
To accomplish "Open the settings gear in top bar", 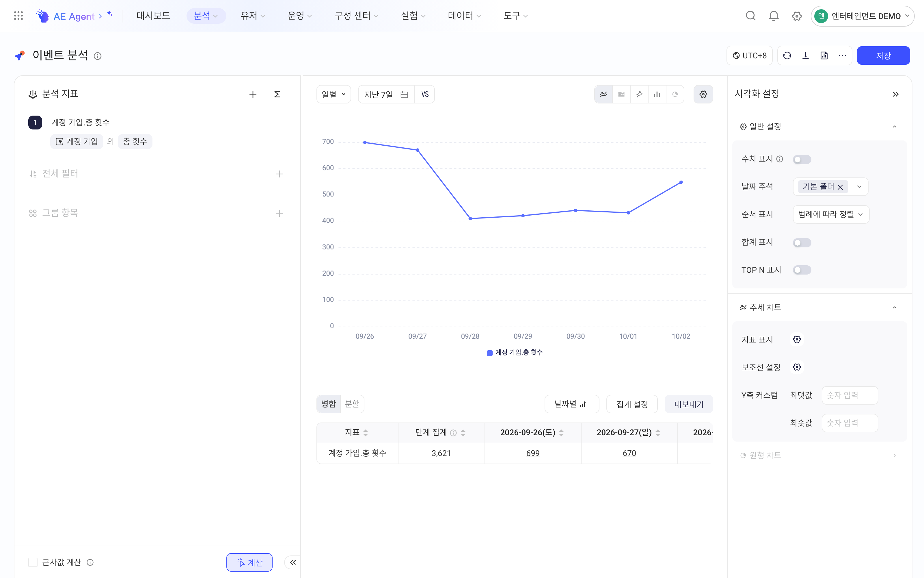I will click(796, 16).
